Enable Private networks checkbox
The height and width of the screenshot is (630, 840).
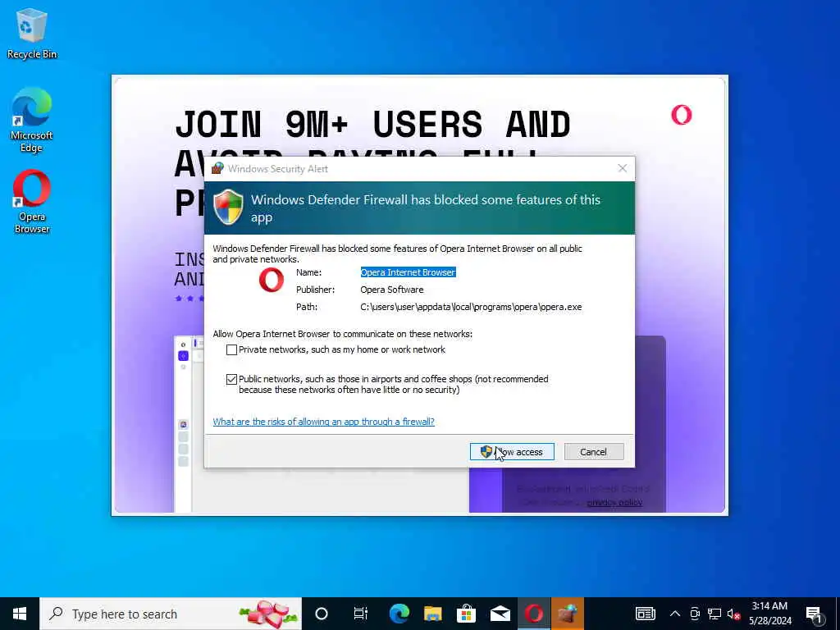click(x=231, y=349)
